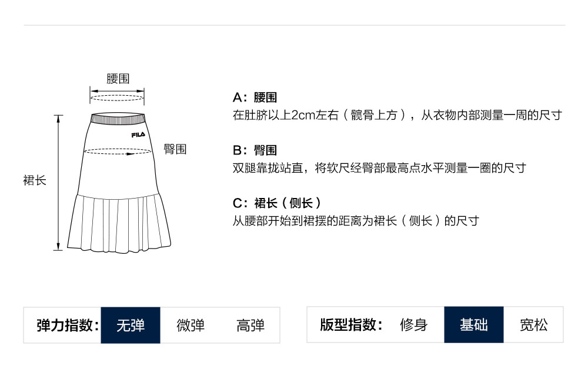The height and width of the screenshot is (376, 588).
Task: Click the vertical skirt length arrow
Action: (59, 182)
